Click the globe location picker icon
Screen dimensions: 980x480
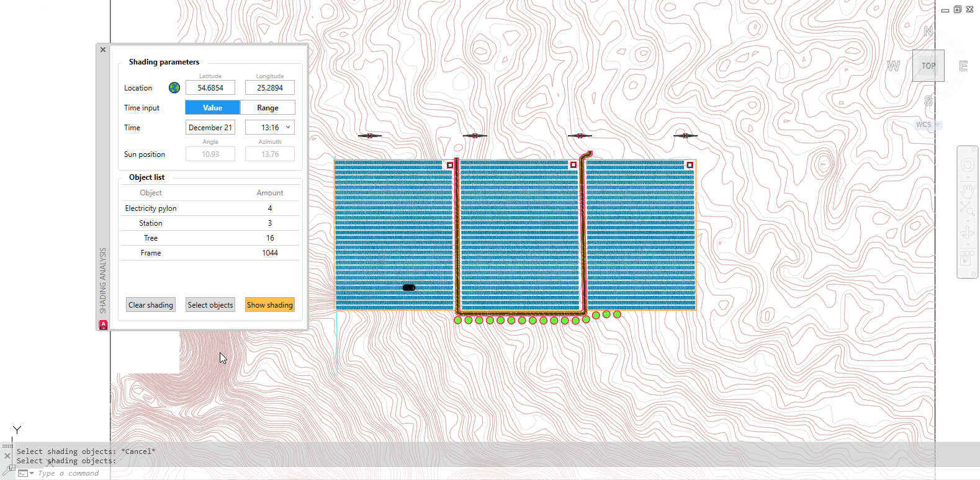point(174,88)
